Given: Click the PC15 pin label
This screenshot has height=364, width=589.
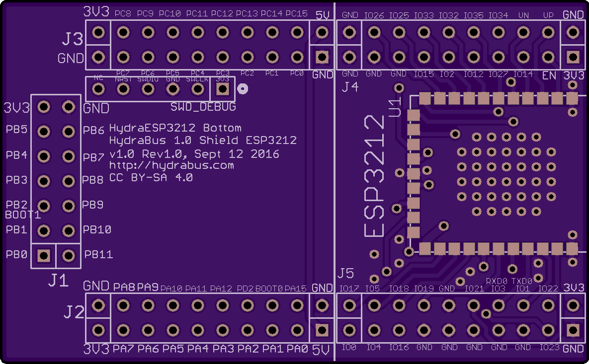Looking at the screenshot, I should pyautogui.click(x=296, y=13).
